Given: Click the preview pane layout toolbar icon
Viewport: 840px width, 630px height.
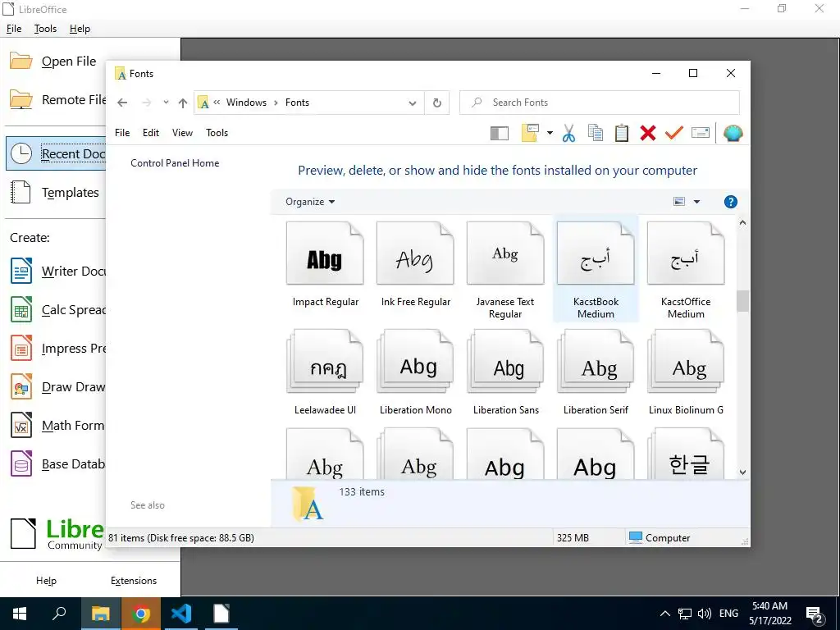Looking at the screenshot, I should click(500, 133).
